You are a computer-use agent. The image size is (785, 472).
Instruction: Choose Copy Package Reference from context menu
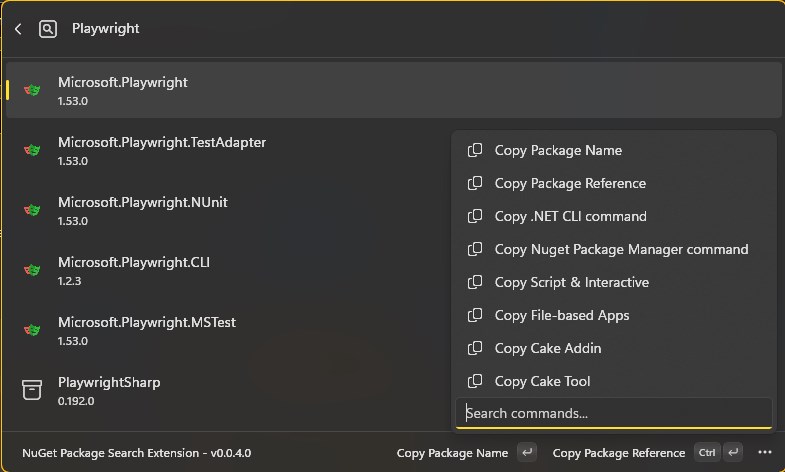point(613,183)
